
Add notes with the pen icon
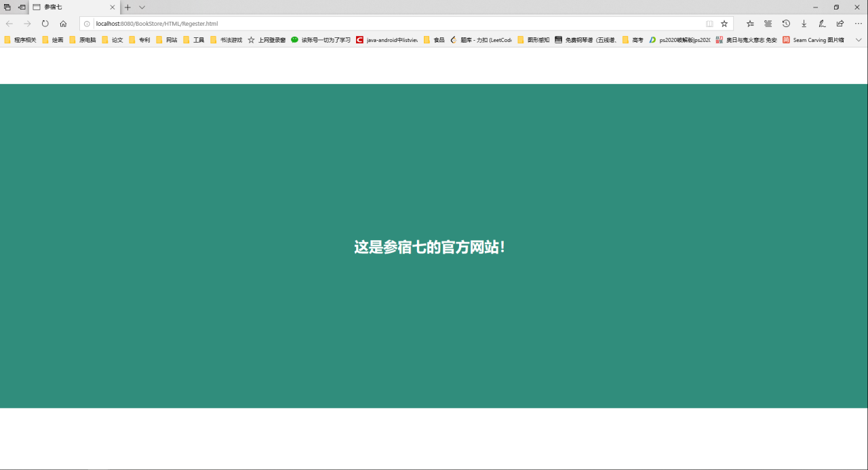(x=822, y=24)
